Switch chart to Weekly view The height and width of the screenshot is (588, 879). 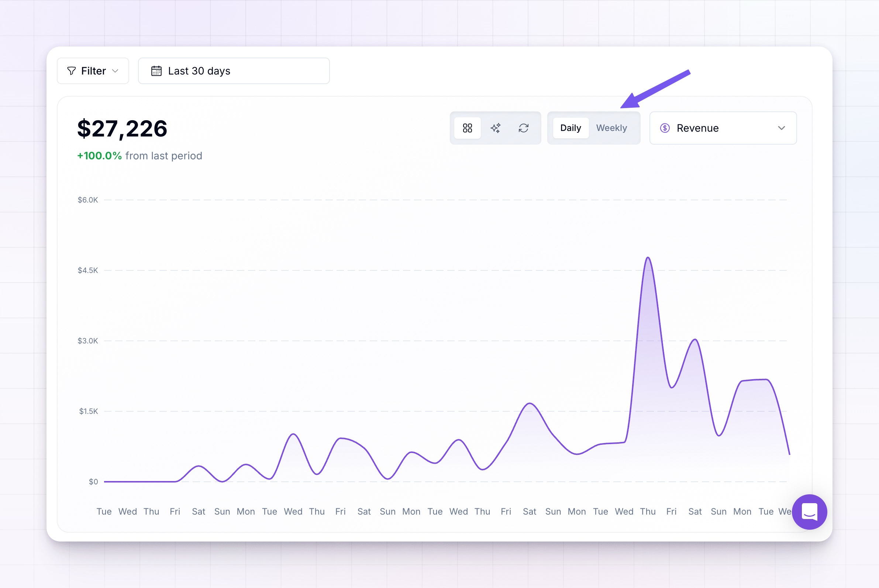click(611, 128)
